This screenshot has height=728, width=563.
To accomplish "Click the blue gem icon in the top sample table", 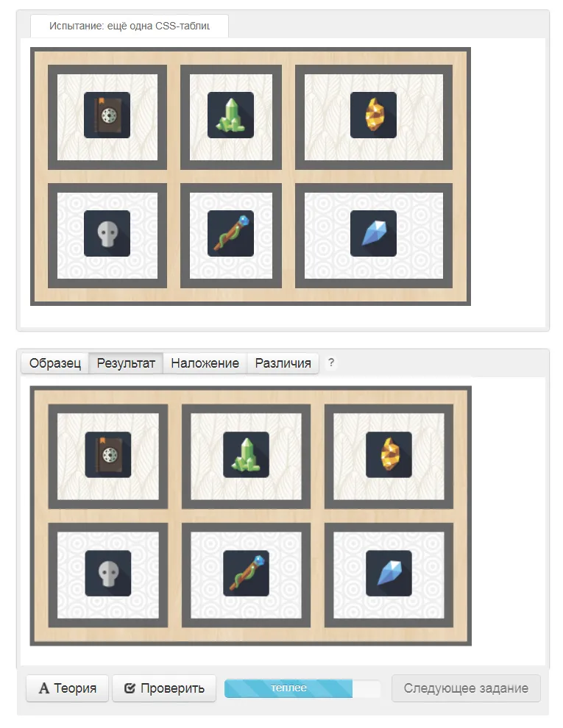I will pos(373,233).
